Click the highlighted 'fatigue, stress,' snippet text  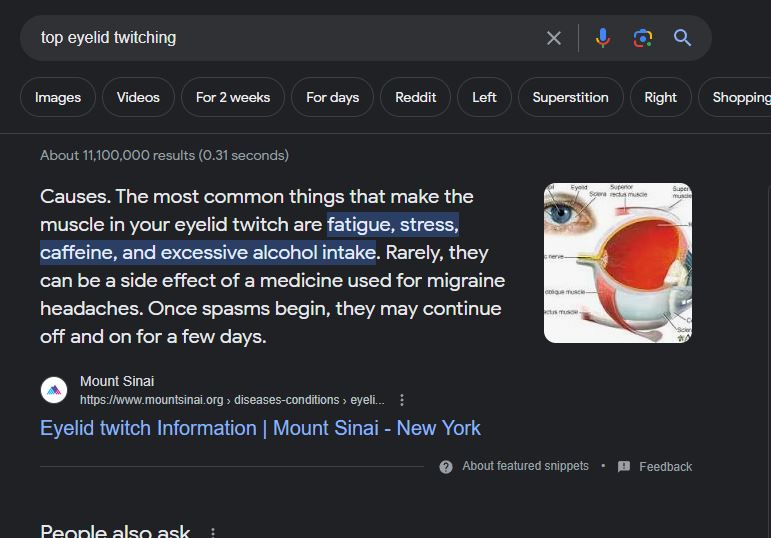point(393,225)
